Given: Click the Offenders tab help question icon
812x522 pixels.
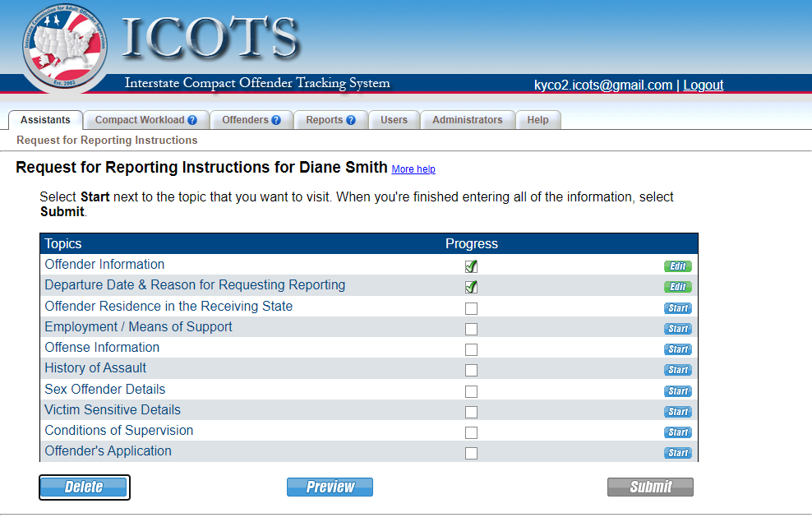Looking at the screenshot, I should (276, 120).
